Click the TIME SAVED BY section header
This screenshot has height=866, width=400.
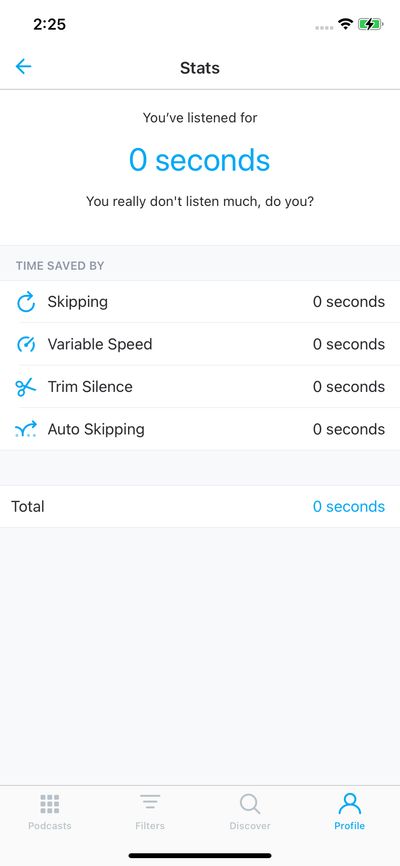pos(60,266)
